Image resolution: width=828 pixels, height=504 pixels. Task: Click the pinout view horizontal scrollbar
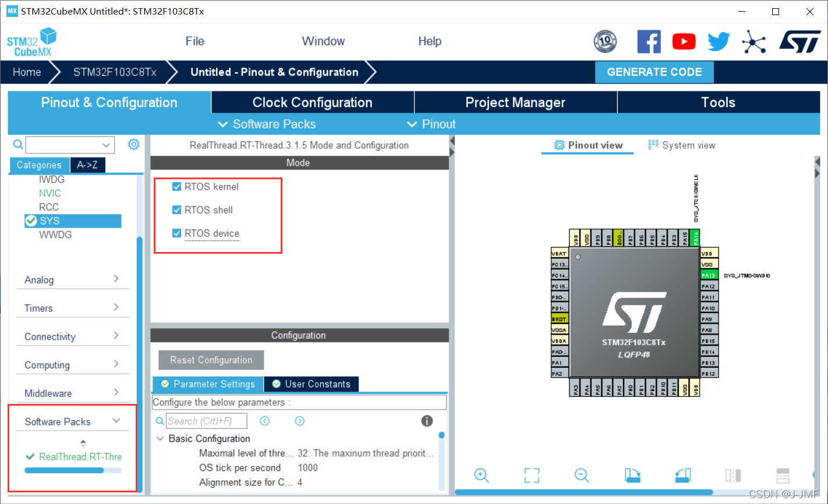pyautogui.click(x=584, y=492)
